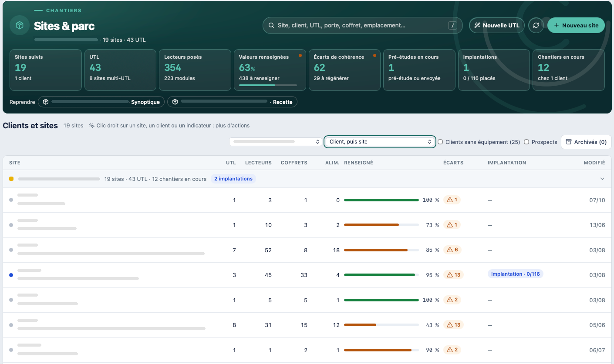Image resolution: width=614 pixels, height=364 pixels.
Task: Open the "Implantation · 0/116" badge
Action: point(516,274)
